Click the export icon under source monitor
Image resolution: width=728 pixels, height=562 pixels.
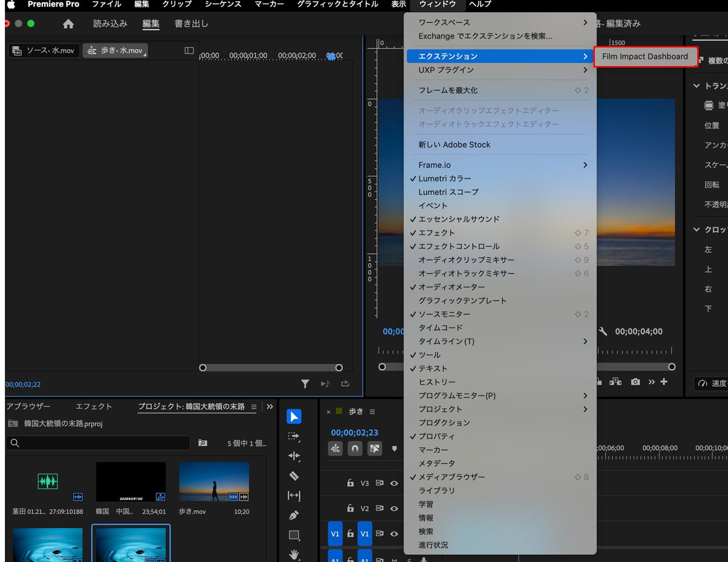(x=345, y=384)
